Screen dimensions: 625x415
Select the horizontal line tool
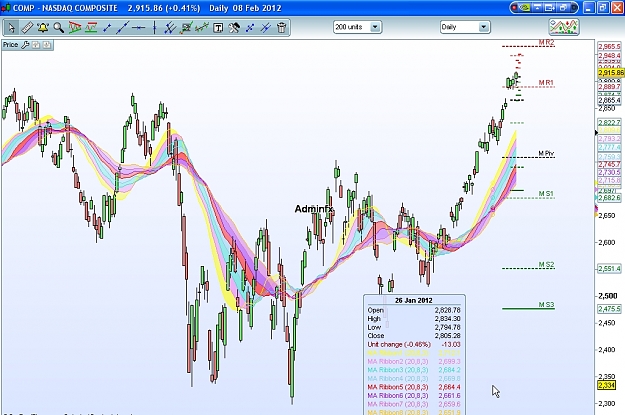click(x=138, y=28)
